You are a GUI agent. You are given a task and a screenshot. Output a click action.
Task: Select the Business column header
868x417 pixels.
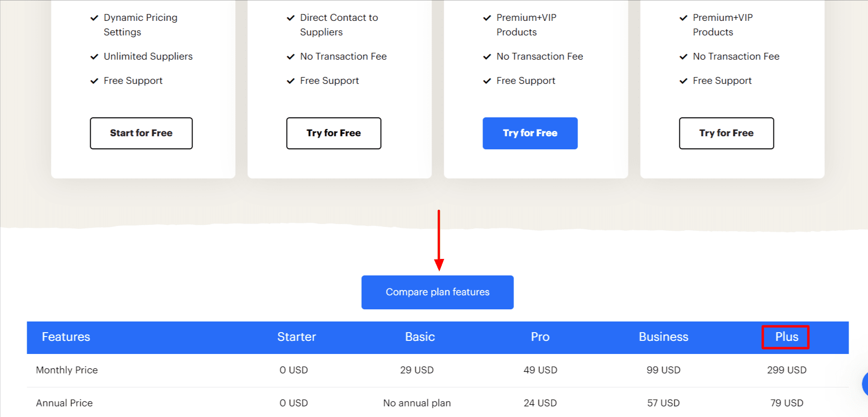coord(663,337)
